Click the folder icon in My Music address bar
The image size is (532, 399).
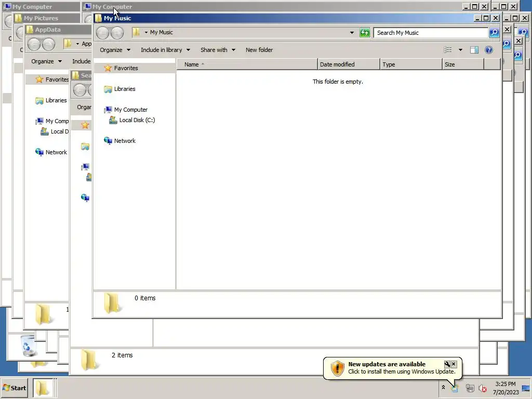136,32
